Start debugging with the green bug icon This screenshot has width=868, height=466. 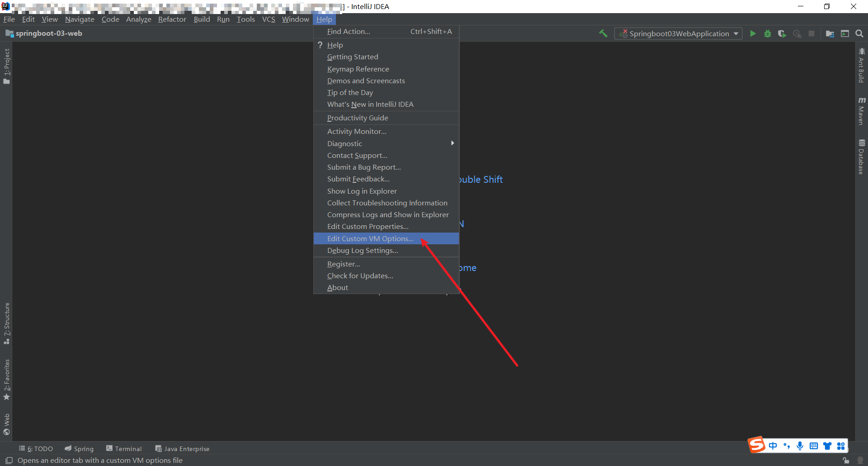(767, 33)
